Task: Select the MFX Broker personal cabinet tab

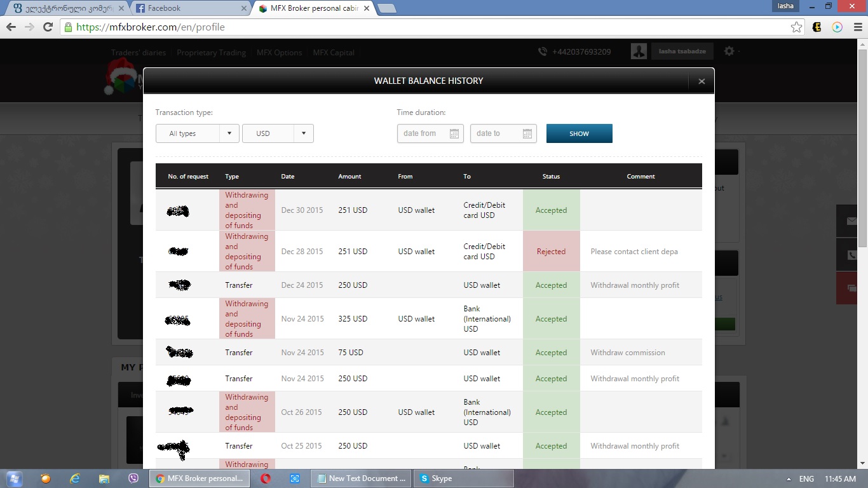Action: 314,8
